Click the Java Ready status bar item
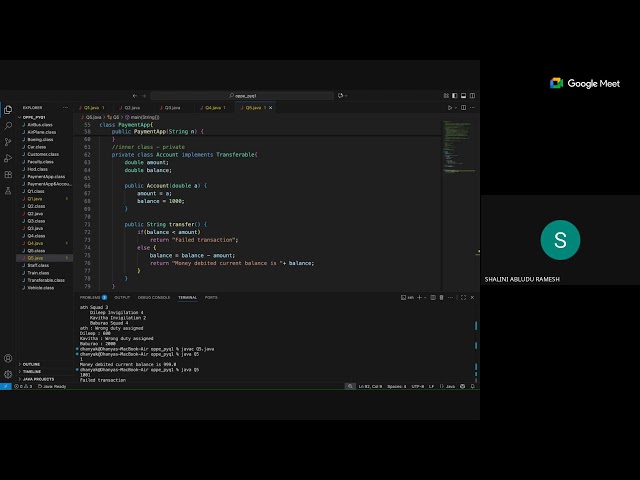Screen dimensions: 640x480 pyautogui.click(x=57, y=386)
